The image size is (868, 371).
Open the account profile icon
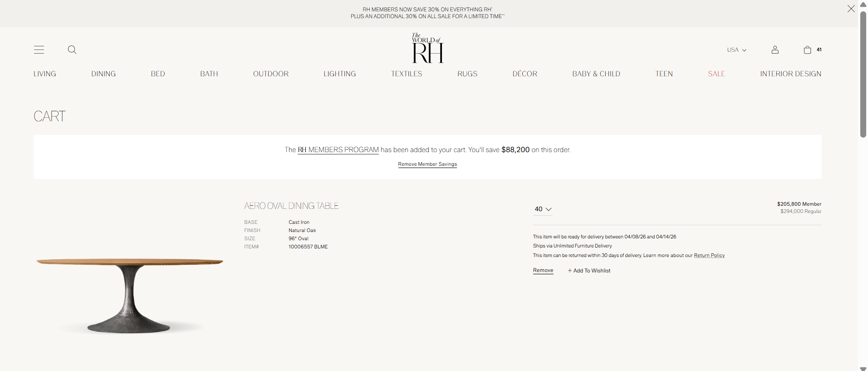(775, 50)
